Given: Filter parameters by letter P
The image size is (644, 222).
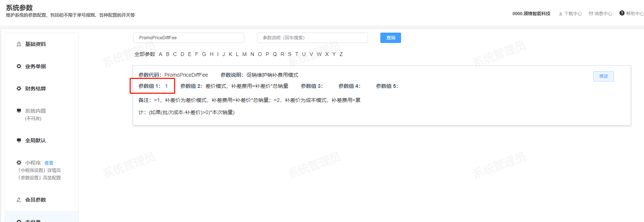Looking at the screenshot, I should coord(267,54).
